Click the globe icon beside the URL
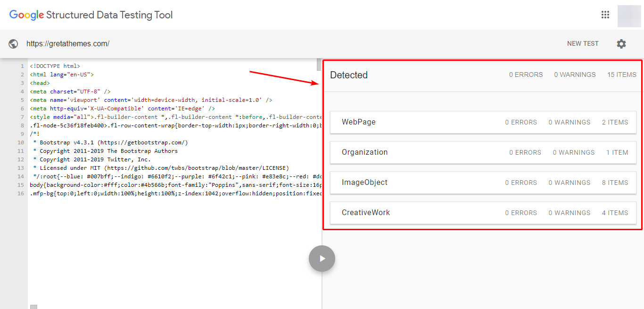 pos(13,44)
